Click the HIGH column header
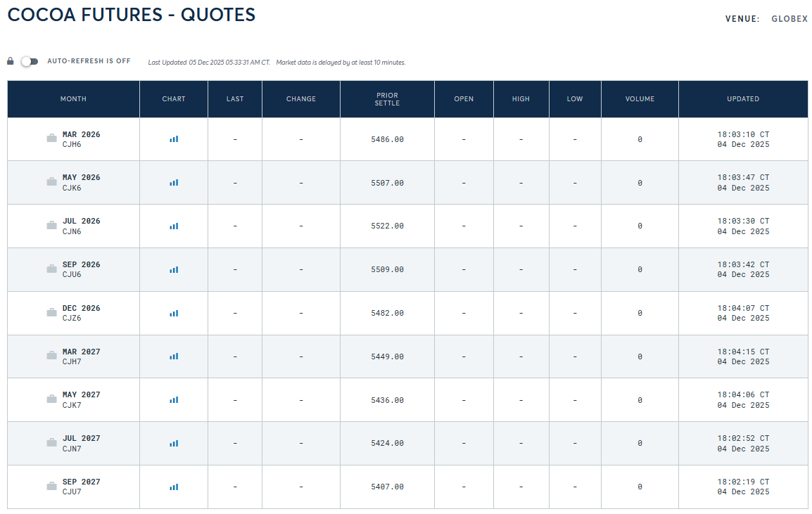Screen dimensions: 812x514 (x=521, y=99)
